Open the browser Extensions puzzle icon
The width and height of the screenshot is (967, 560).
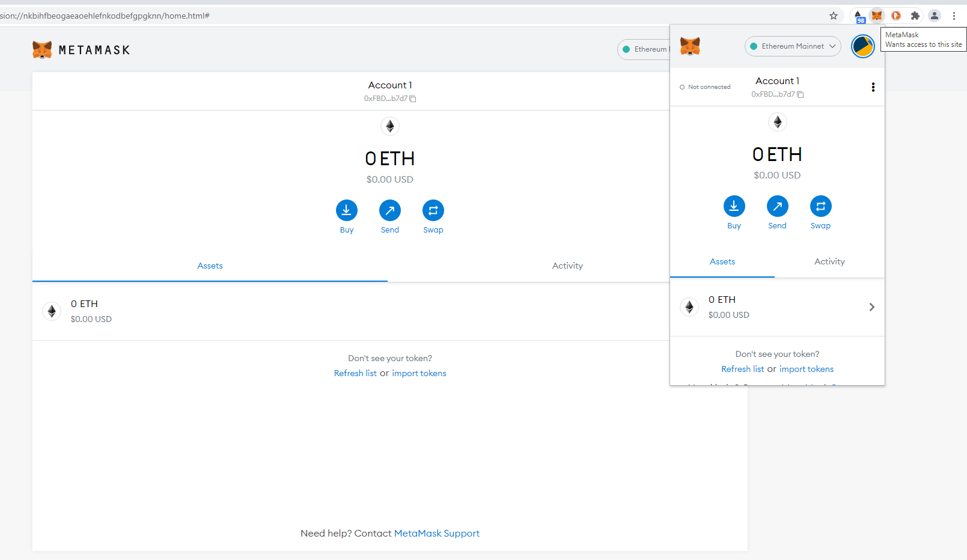(x=915, y=16)
